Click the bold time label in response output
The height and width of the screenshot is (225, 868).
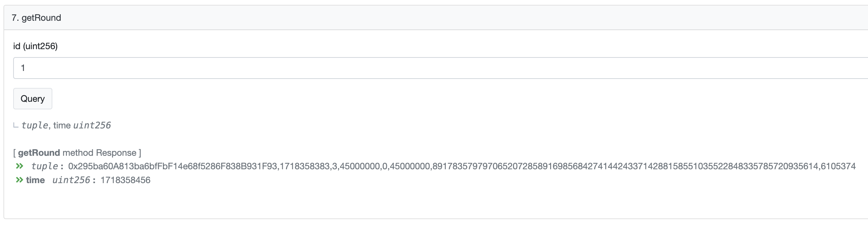click(35, 180)
